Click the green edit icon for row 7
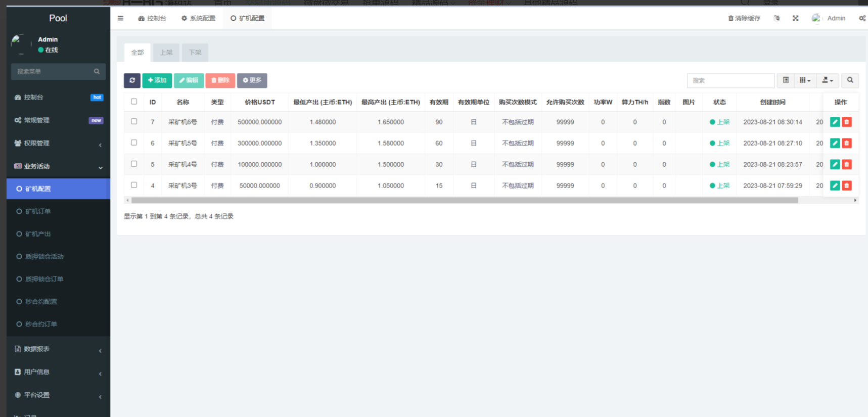The height and width of the screenshot is (417, 868). (x=835, y=122)
